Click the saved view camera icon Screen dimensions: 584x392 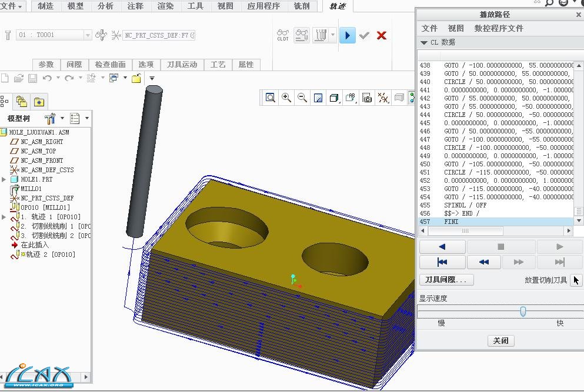pos(367,98)
